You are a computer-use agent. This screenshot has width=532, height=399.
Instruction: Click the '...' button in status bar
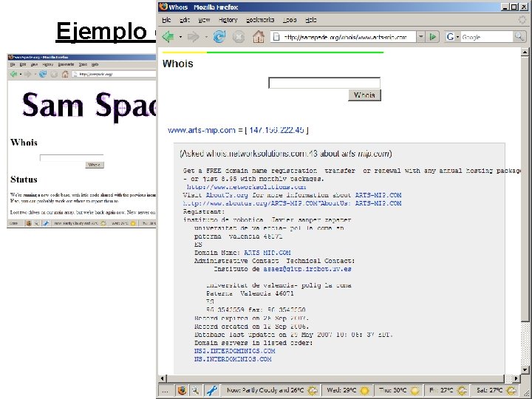coord(166,391)
